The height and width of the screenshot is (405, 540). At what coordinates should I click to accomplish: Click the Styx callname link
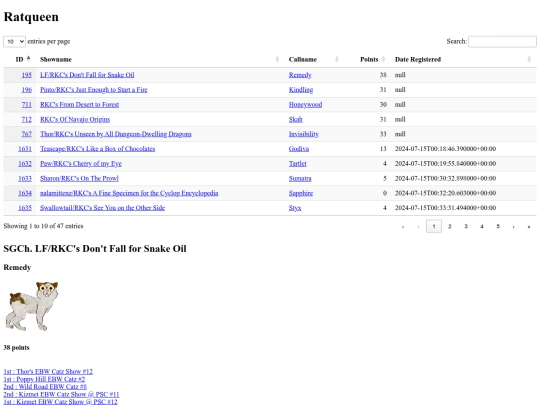point(295,208)
